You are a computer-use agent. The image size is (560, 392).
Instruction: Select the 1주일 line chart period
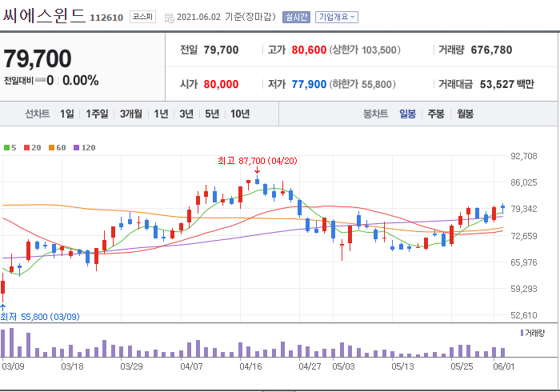tap(97, 114)
